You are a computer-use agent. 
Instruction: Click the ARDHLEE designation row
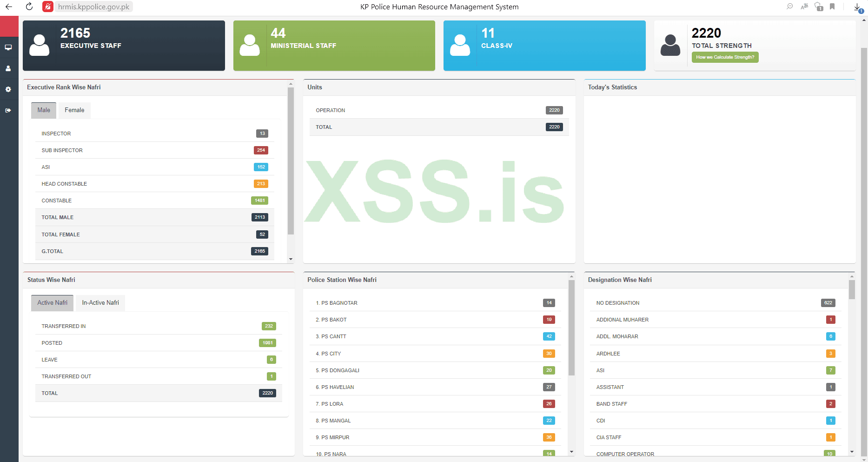[716, 354]
